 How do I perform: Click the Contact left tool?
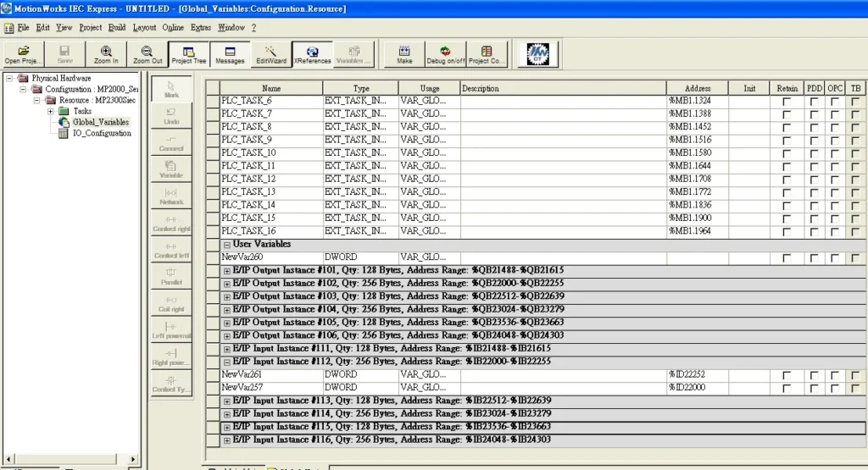coord(171,249)
